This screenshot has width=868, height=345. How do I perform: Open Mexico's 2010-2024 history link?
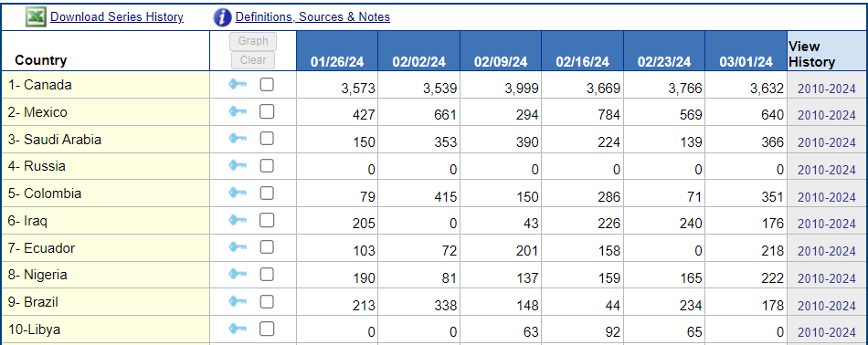point(827,116)
